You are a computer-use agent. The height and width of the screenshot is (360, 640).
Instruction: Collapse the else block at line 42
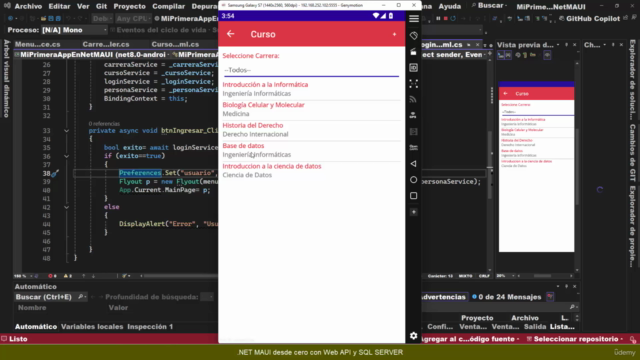(66, 207)
